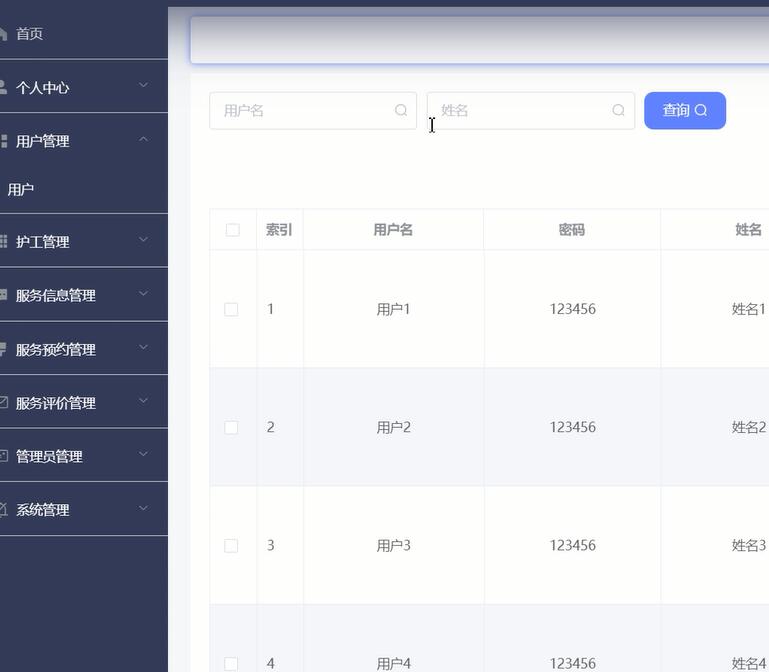Click the 用户名 column header

[x=393, y=230]
